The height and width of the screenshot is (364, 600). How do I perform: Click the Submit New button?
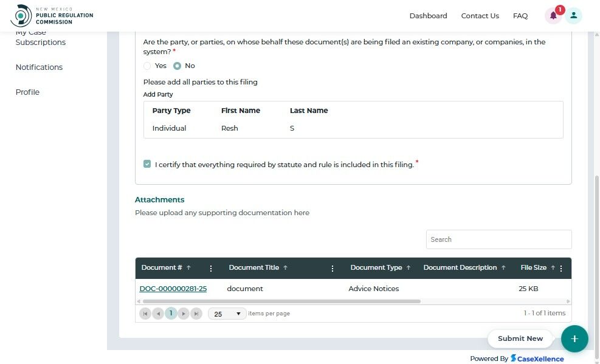(x=520, y=338)
